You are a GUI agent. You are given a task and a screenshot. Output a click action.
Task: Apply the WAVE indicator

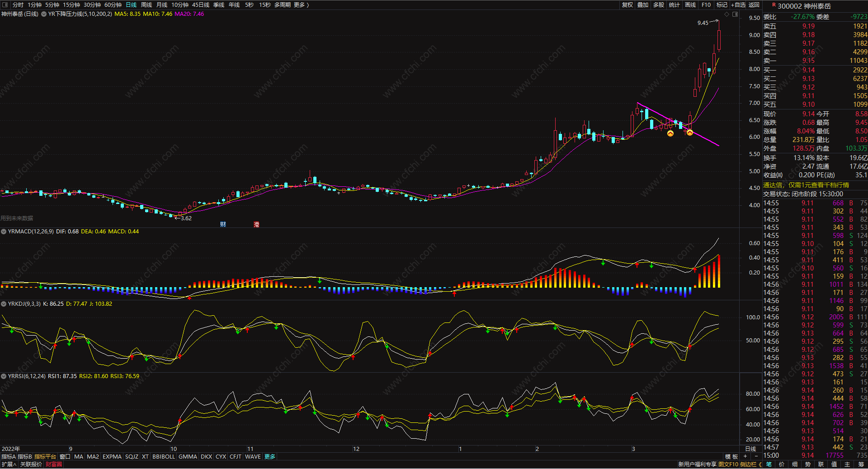point(253,457)
